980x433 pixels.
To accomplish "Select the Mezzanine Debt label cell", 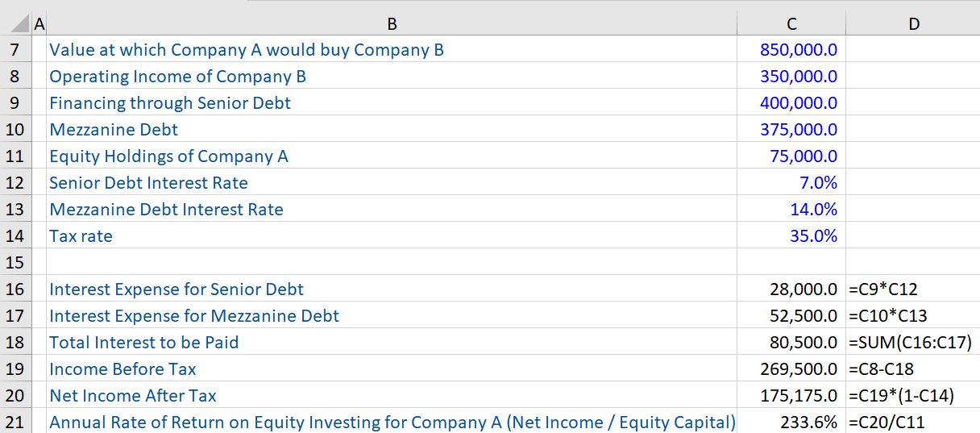I will pos(114,130).
